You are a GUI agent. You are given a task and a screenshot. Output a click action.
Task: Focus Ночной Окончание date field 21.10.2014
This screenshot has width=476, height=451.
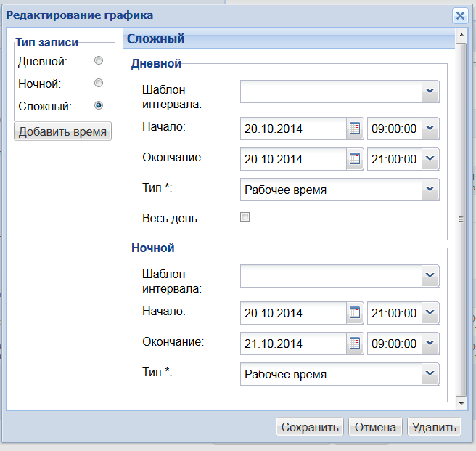click(293, 344)
